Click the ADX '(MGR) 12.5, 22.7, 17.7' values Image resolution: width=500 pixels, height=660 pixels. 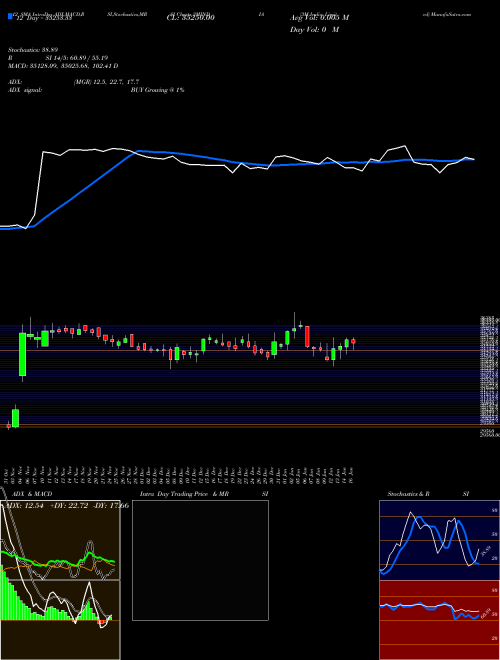106,82
